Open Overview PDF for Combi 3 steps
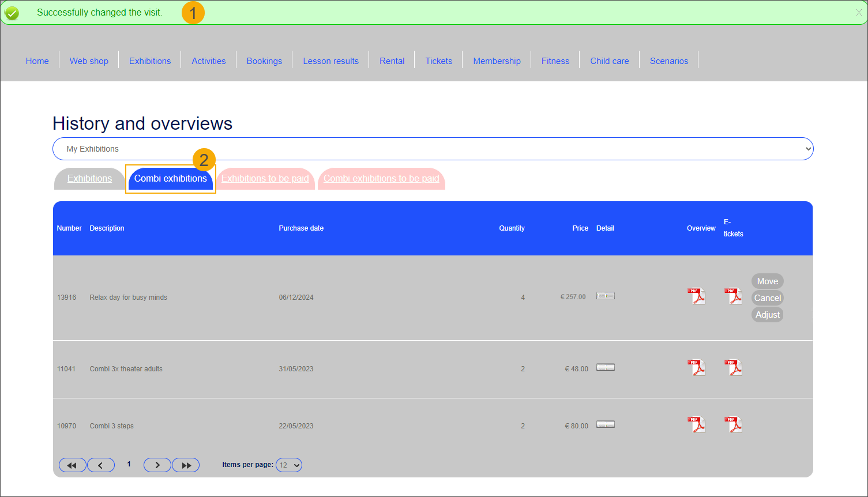 tap(697, 425)
